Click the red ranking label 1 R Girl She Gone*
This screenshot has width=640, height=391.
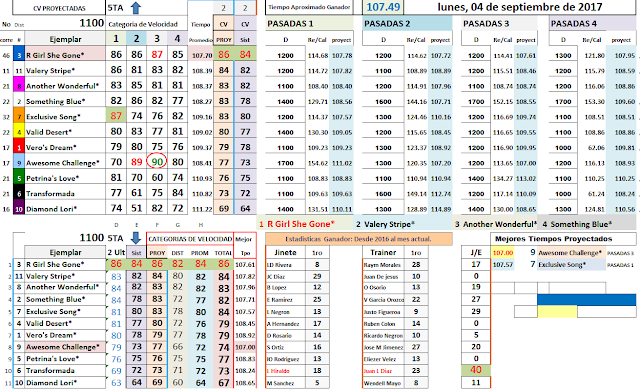pos(297,224)
